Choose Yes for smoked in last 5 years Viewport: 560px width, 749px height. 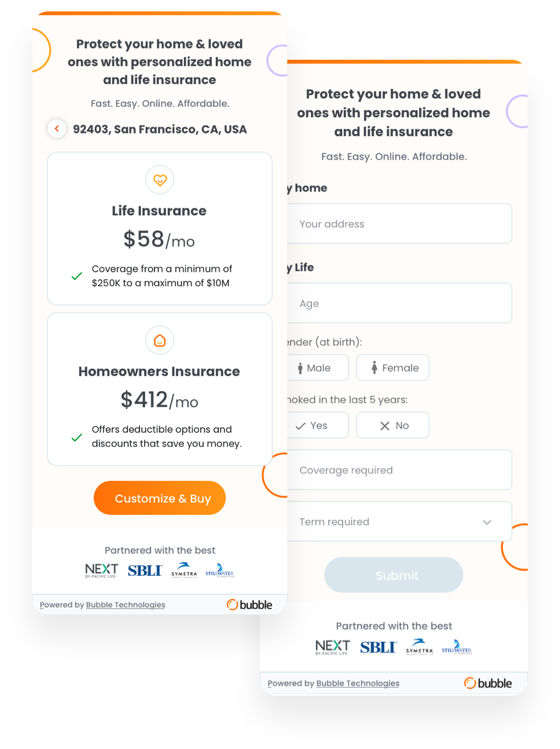317,426
